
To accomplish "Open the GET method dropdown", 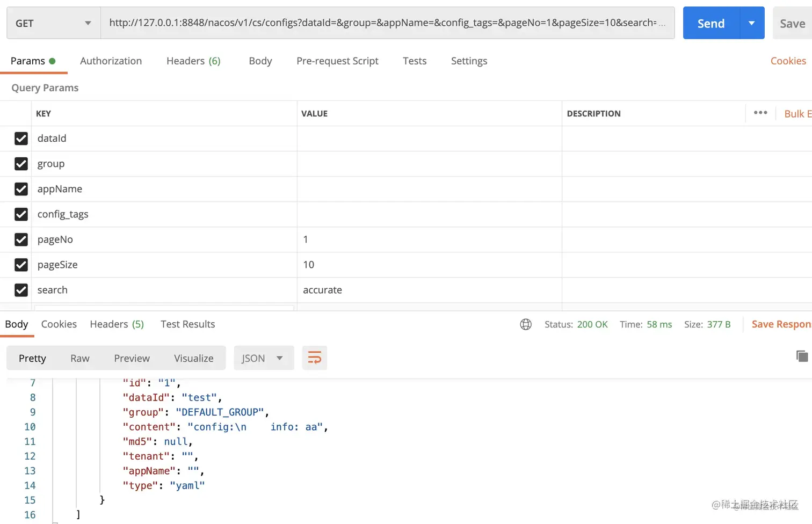I will point(53,23).
